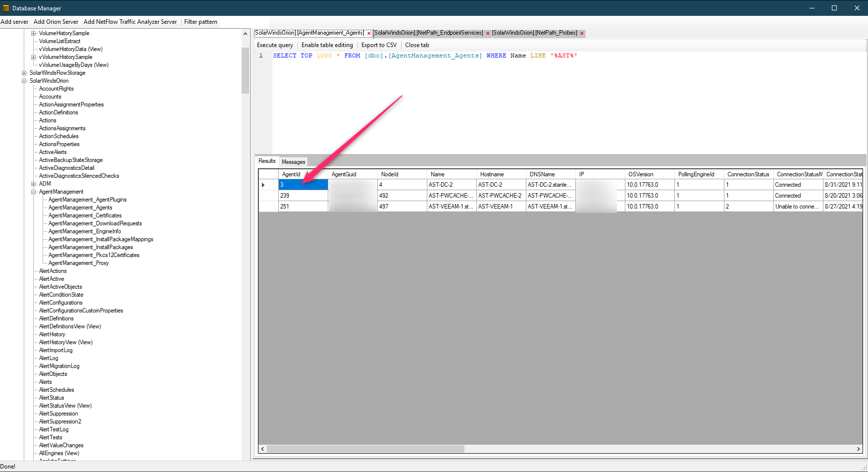The image size is (868, 472).
Task: Select the 'Unable to conne...' status cell
Action: click(x=798, y=207)
